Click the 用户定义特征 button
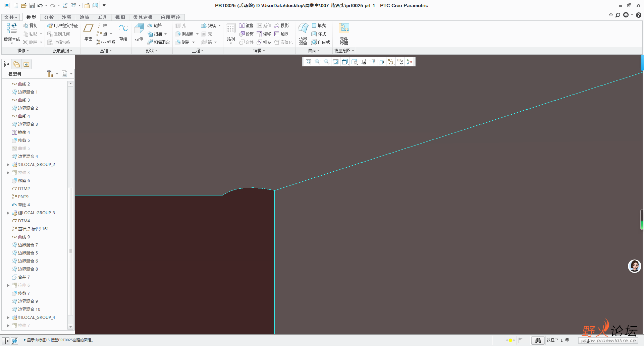 63,25
